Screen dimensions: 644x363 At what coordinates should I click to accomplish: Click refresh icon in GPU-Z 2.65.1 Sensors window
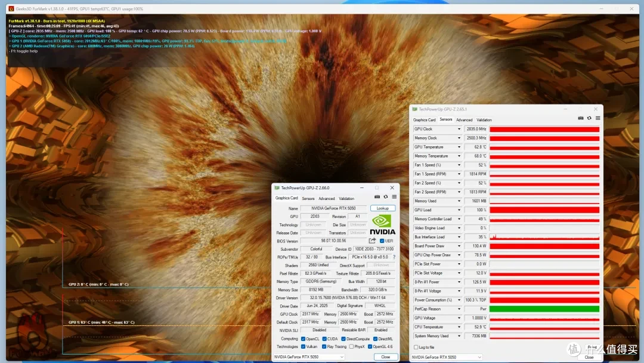coord(589,118)
